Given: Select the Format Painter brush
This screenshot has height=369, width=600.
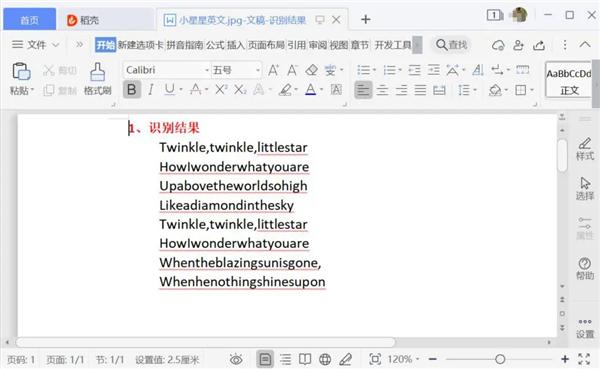Looking at the screenshot, I should click(98, 72).
